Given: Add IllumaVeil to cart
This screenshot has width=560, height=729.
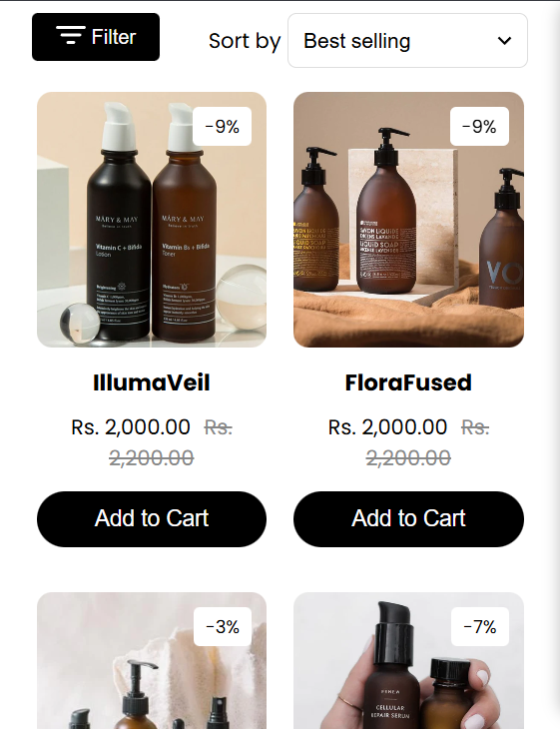Looking at the screenshot, I should (152, 519).
